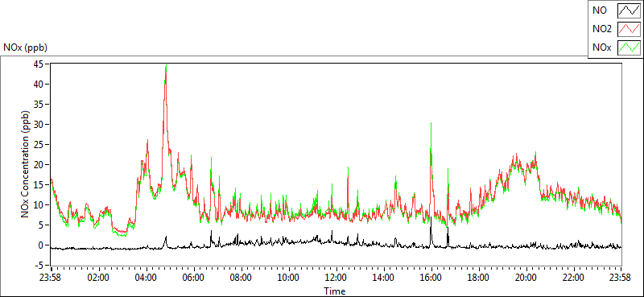Select the NO2 legend label
Screen dimensions: 644x297
pyautogui.click(x=602, y=29)
